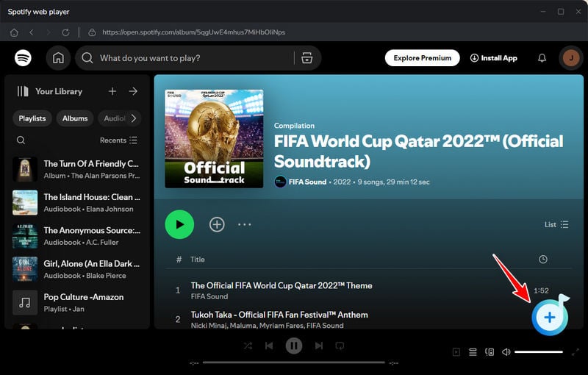
Task: Go to Spotify Home button
Action: point(58,58)
